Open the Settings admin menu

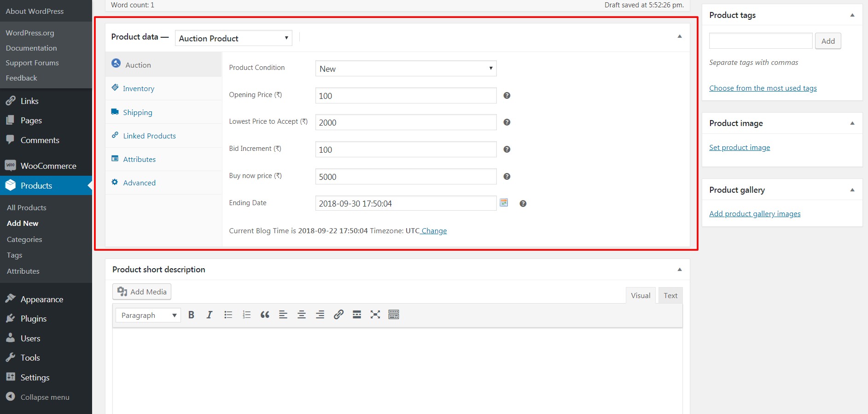click(x=46, y=377)
